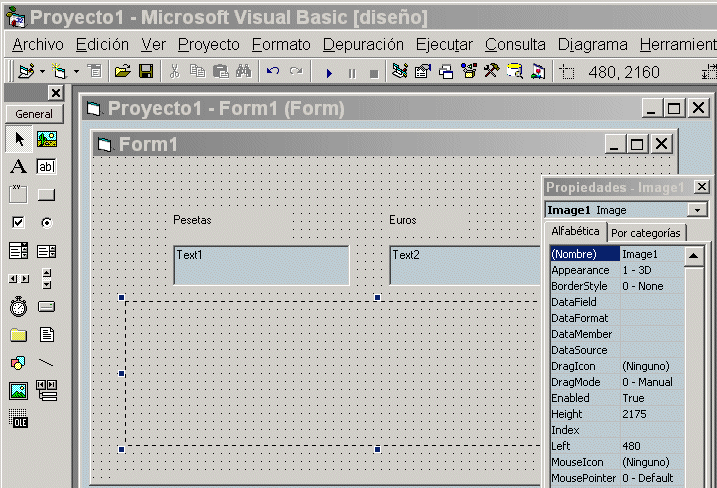Click the General toolbox tab button
This screenshot has width=717, height=488.
34,114
